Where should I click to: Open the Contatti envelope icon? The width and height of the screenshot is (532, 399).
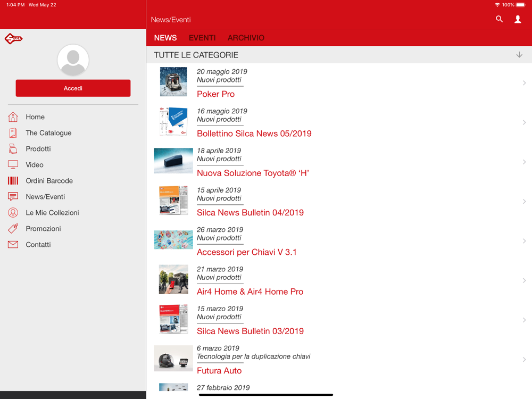pyautogui.click(x=13, y=245)
